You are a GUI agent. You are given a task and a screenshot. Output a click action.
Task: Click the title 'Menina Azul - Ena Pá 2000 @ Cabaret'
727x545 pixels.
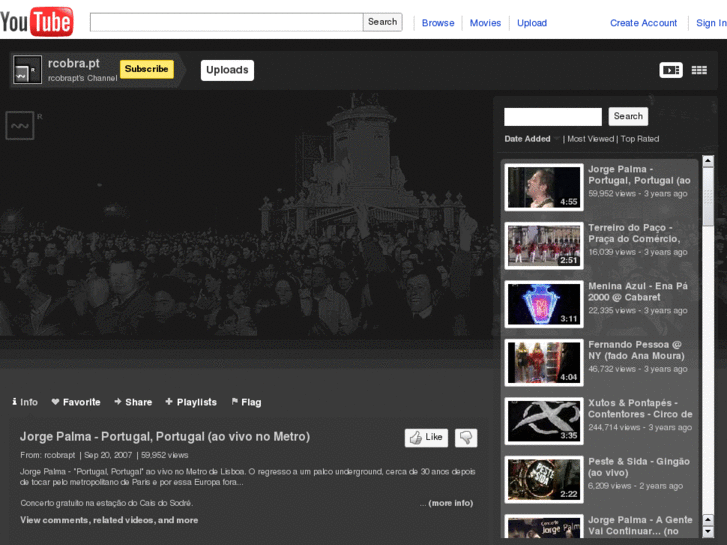[638, 292]
